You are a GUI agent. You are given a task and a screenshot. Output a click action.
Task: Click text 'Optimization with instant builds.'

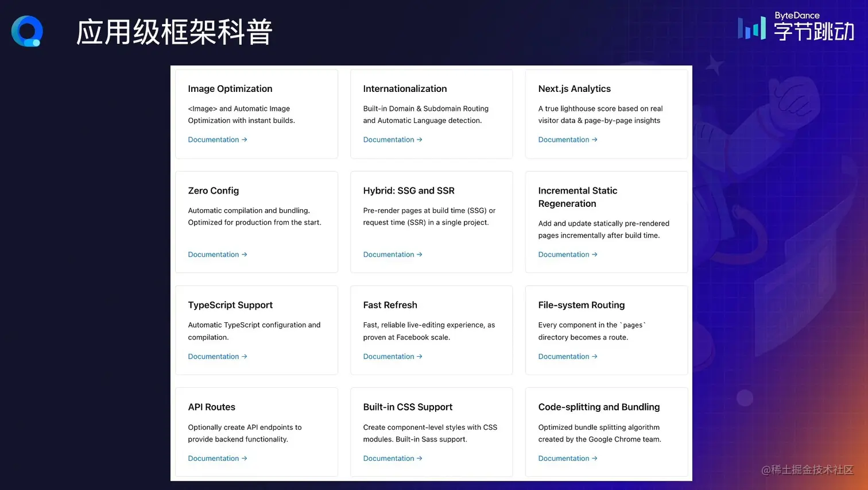242,121
